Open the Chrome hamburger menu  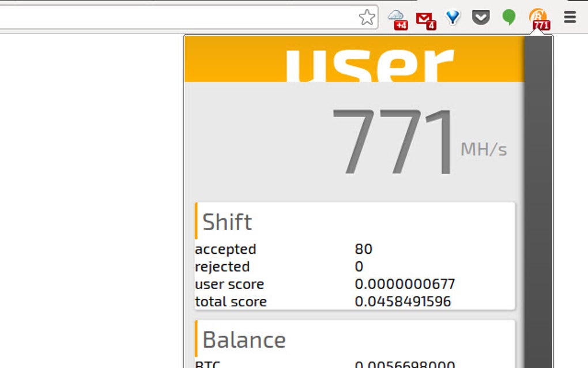point(569,17)
